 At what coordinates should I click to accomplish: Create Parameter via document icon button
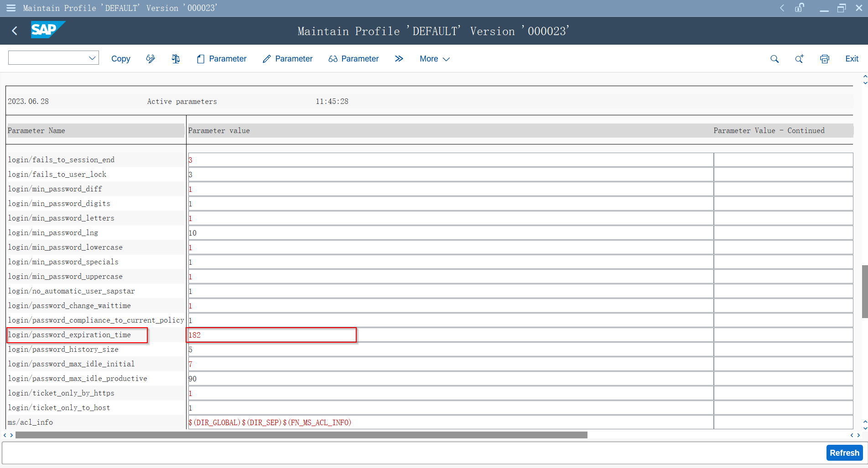(x=222, y=59)
